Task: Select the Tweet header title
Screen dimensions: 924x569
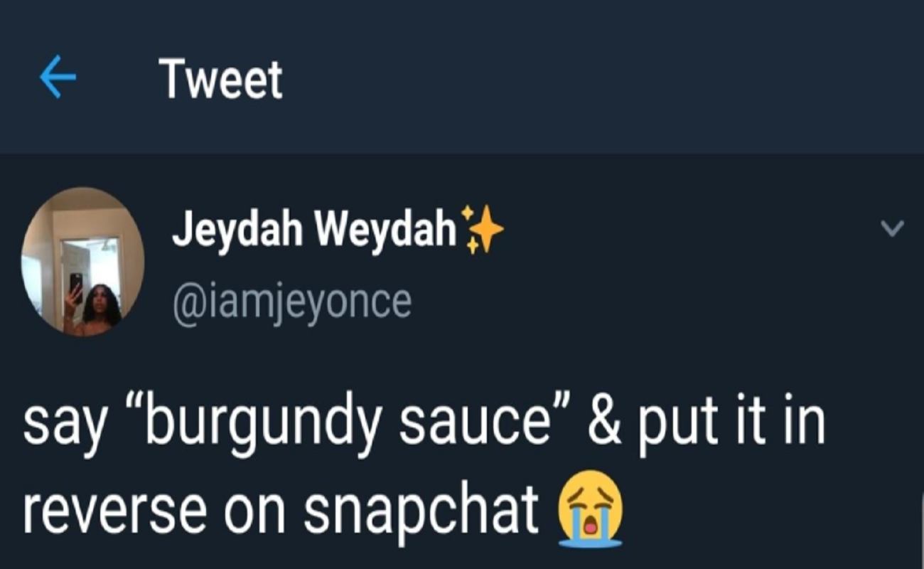Action: (x=220, y=78)
